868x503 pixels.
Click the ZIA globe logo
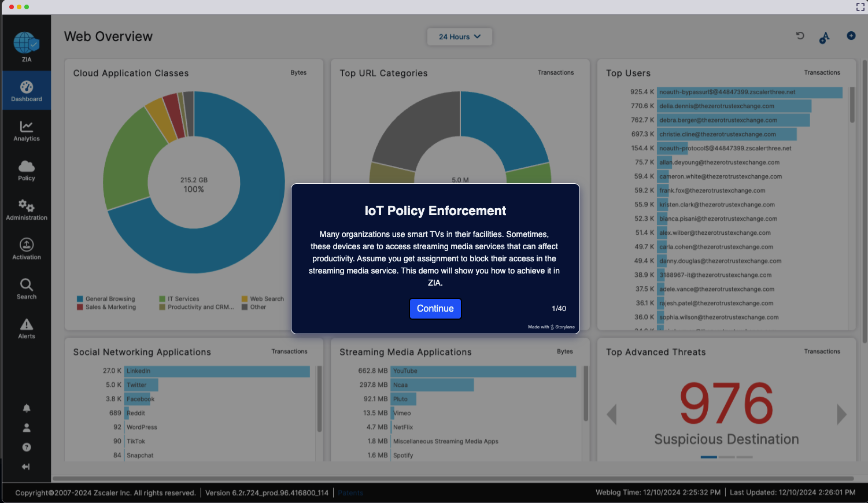tap(27, 43)
